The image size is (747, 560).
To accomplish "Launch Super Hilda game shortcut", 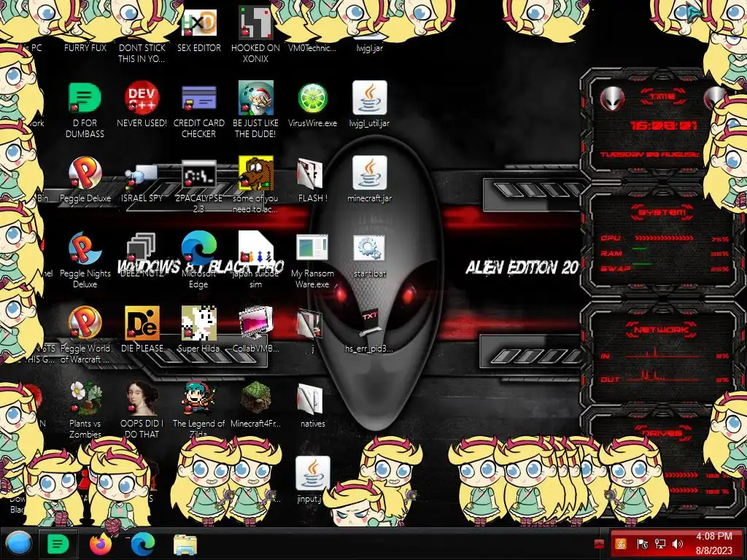I will pyautogui.click(x=199, y=323).
